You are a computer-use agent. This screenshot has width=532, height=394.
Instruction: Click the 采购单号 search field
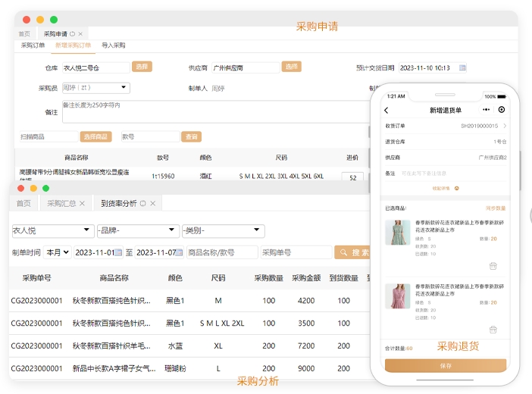coord(296,252)
